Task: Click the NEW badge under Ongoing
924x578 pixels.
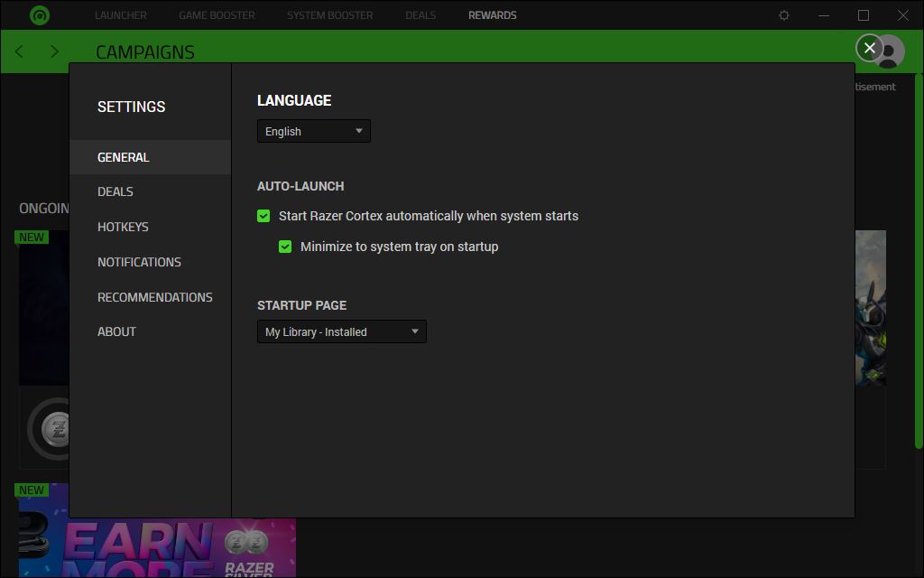Action: [x=32, y=238]
